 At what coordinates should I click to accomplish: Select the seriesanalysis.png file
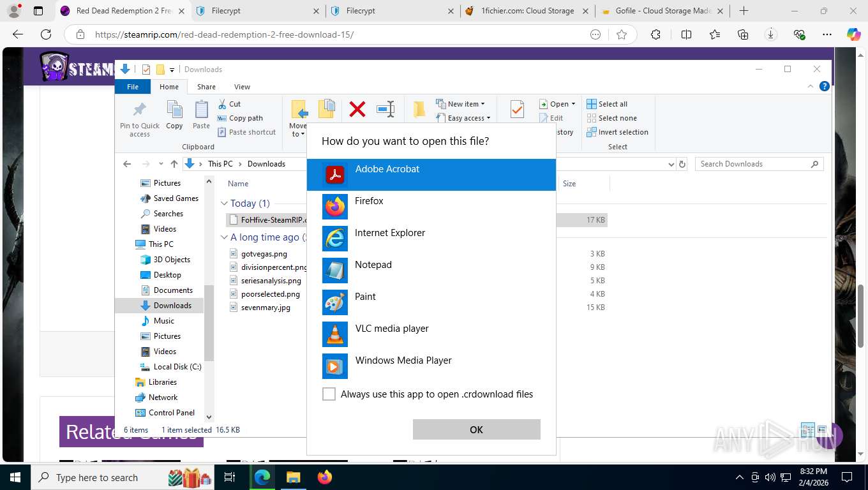pos(271,281)
